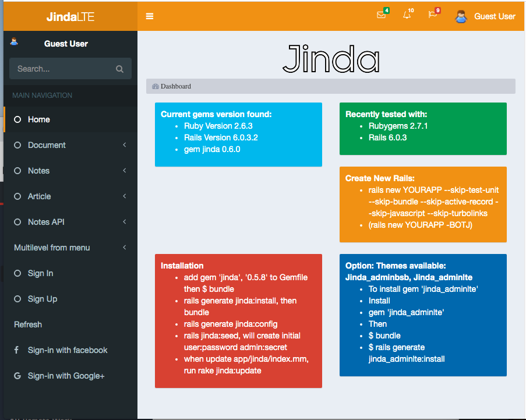Expand the Notes API menu chevron
The width and height of the screenshot is (526, 420).
[x=125, y=222]
